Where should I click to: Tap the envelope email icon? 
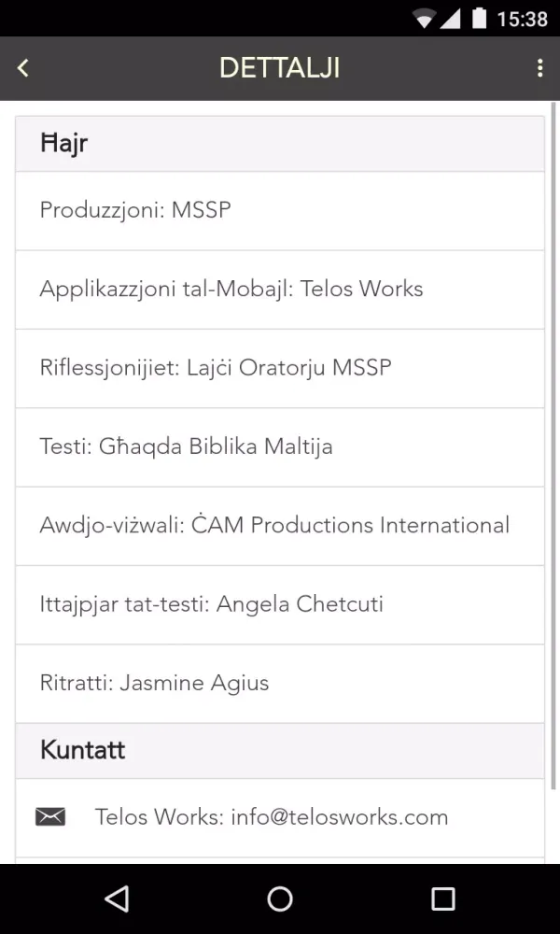[50, 816]
